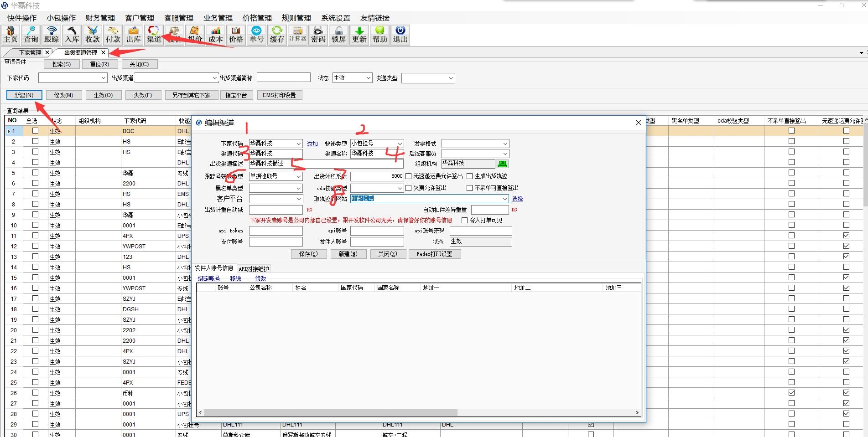Image resolution: width=868 pixels, height=437 pixels.
Task: Open the 财务管理 menu
Action: point(100,18)
